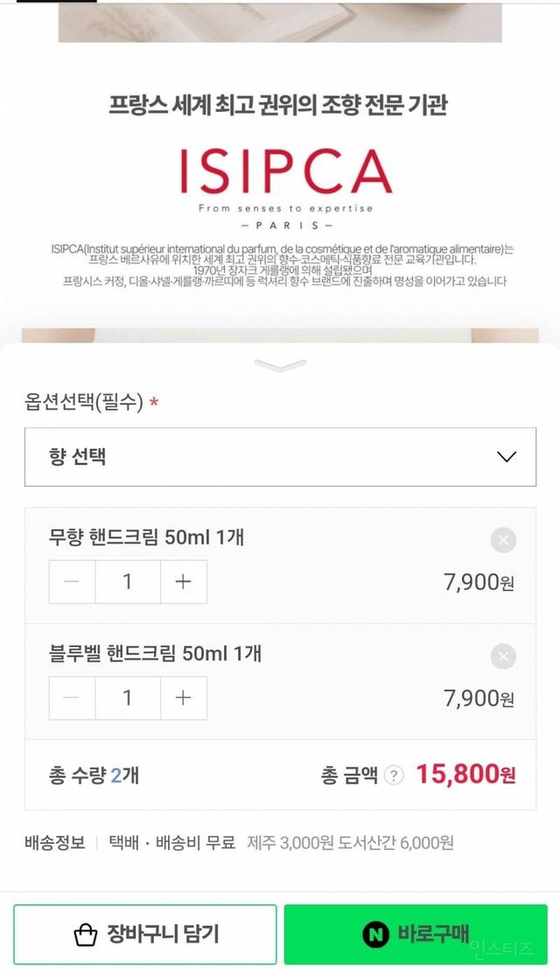The width and height of the screenshot is (560, 976).
Task: Open the 향 선택 dropdown
Action: [280, 457]
